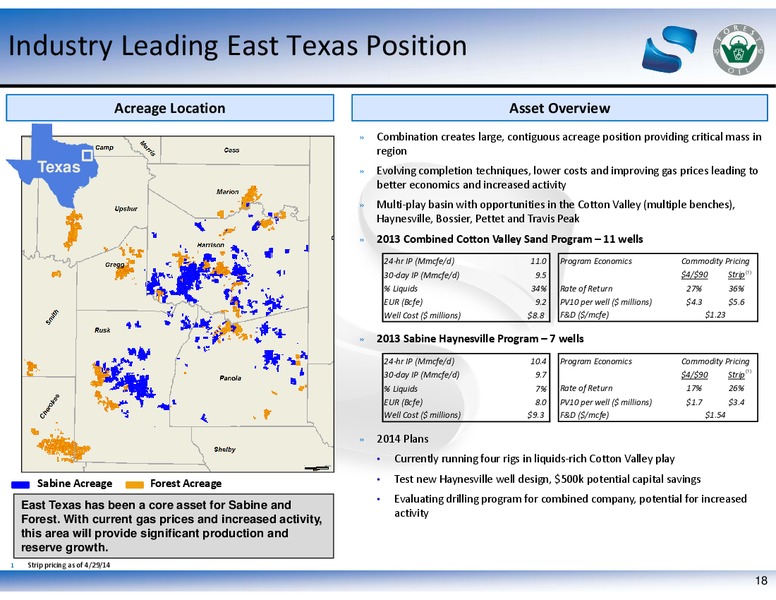Viewport: 776px width, 600px height.
Task: Click the % Liquids value 34%
Action: pos(539,289)
